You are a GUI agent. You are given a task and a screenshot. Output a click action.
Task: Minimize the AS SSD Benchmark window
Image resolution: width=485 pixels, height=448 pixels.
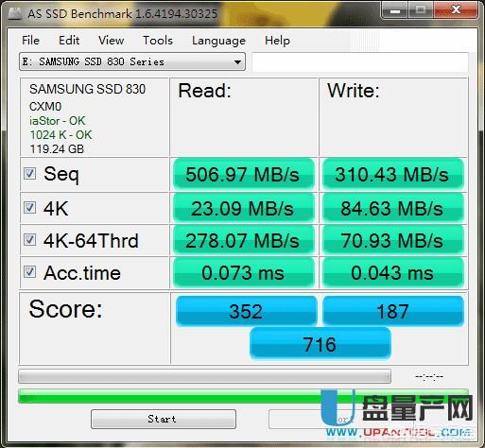[395, 10]
